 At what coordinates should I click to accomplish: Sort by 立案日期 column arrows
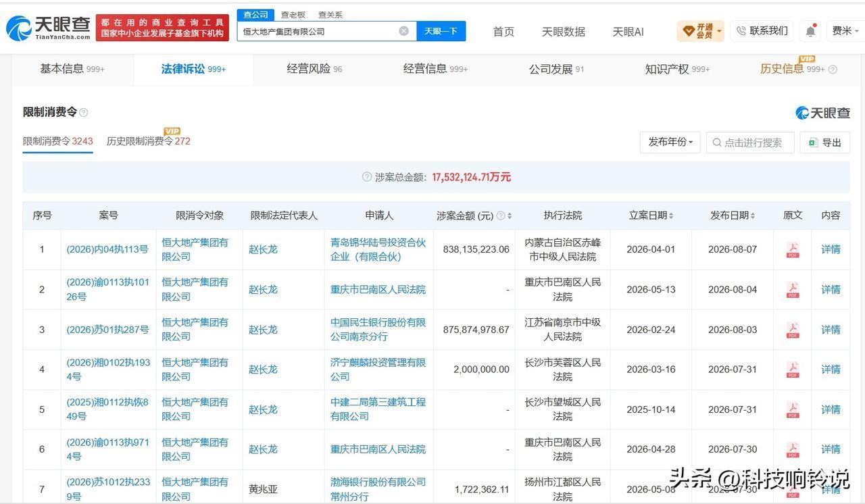671,216
